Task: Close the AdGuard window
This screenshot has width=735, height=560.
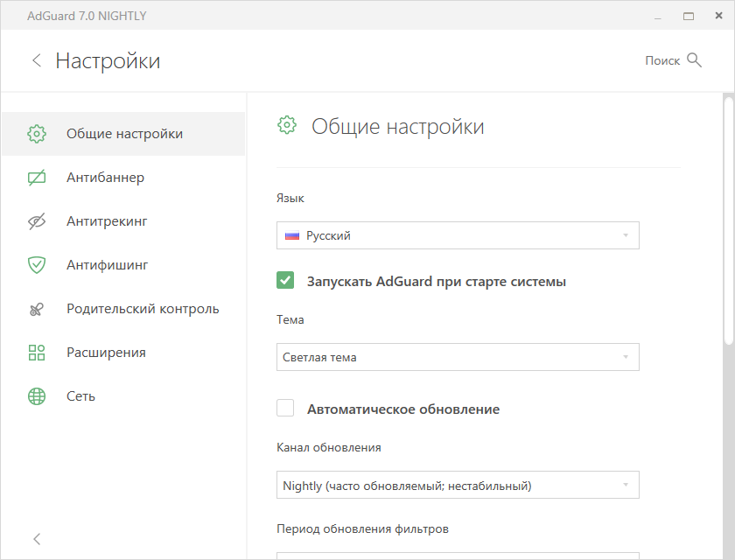Action: 718,16
